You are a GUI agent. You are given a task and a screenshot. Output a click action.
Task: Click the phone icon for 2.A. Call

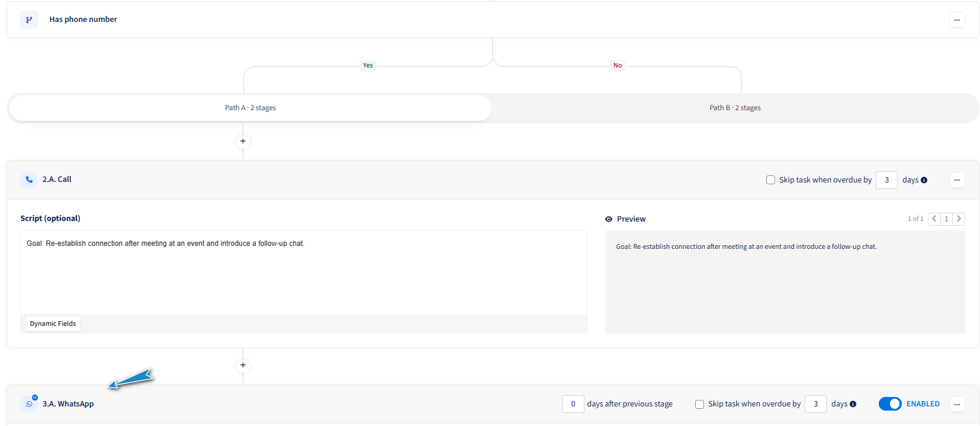29,180
